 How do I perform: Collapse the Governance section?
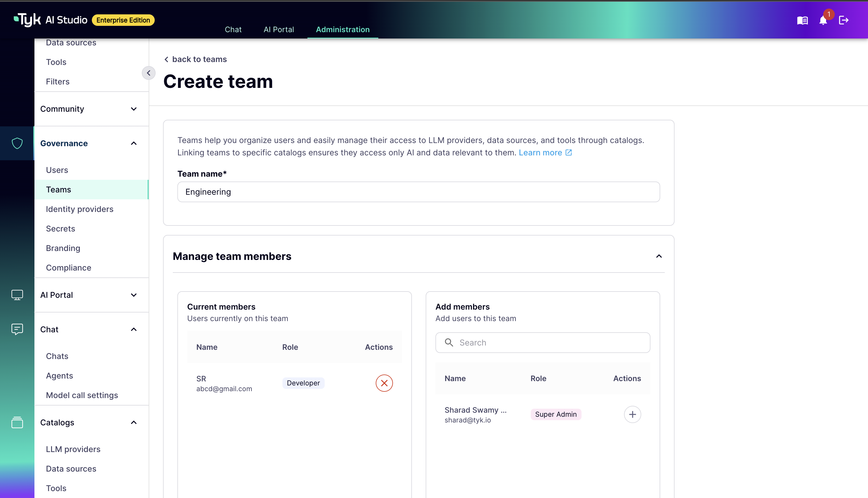pyautogui.click(x=134, y=143)
